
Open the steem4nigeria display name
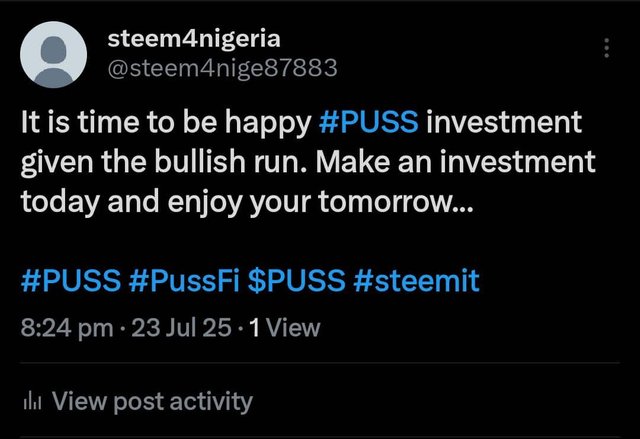point(194,39)
